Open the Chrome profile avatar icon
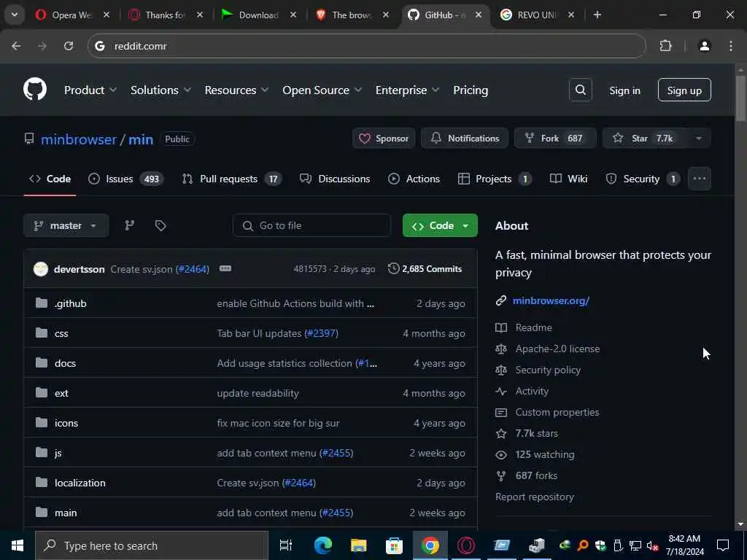The image size is (747, 560). point(704,46)
